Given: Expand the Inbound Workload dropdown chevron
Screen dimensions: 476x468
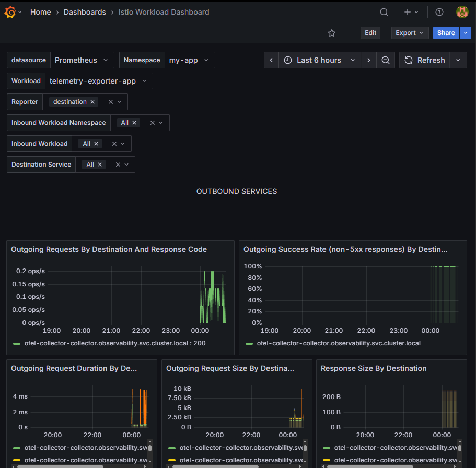Looking at the screenshot, I should (123, 144).
